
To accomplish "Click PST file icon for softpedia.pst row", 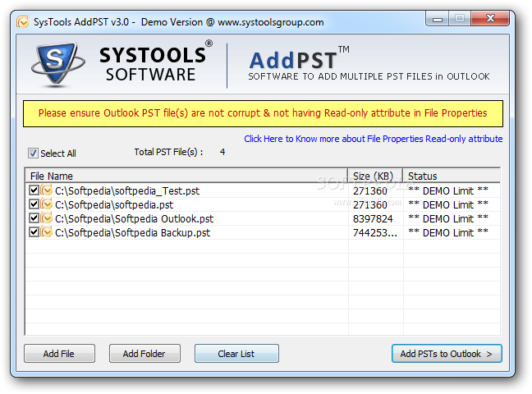I will tap(47, 204).
